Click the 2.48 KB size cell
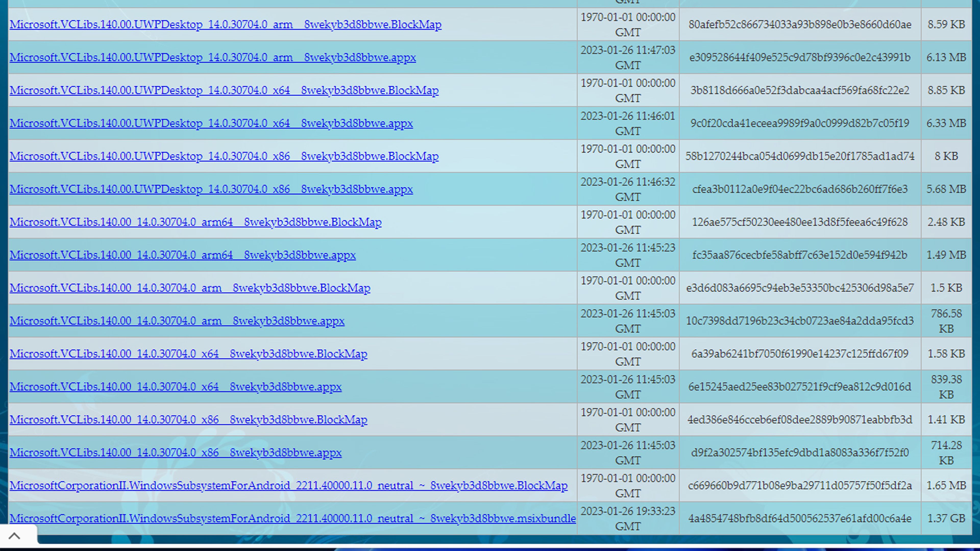The width and height of the screenshot is (980, 551). click(946, 222)
